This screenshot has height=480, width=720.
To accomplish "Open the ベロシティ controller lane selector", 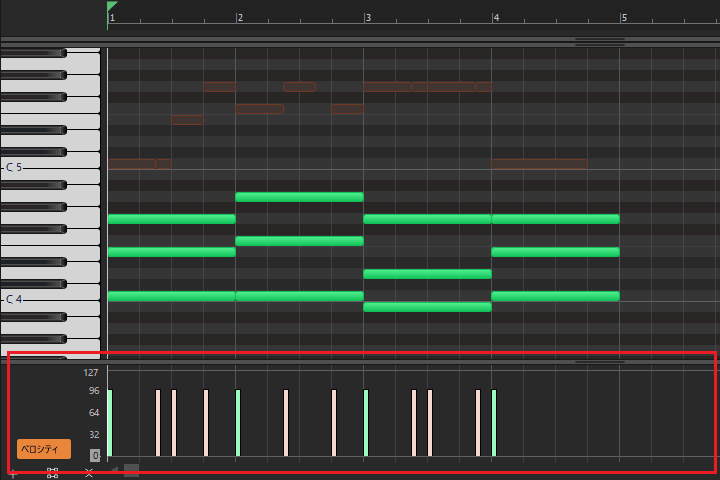I will 43,449.
